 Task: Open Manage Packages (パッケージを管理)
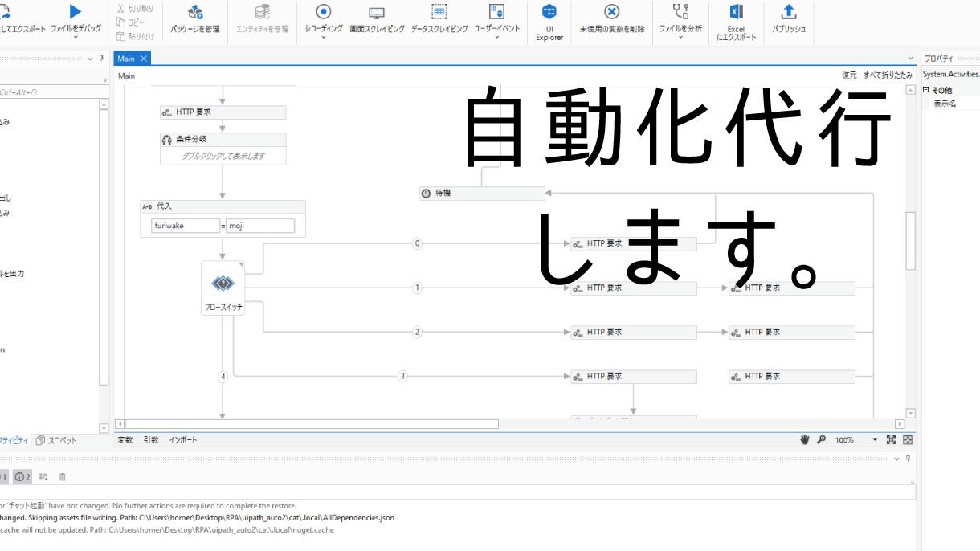[x=195, y=20]
